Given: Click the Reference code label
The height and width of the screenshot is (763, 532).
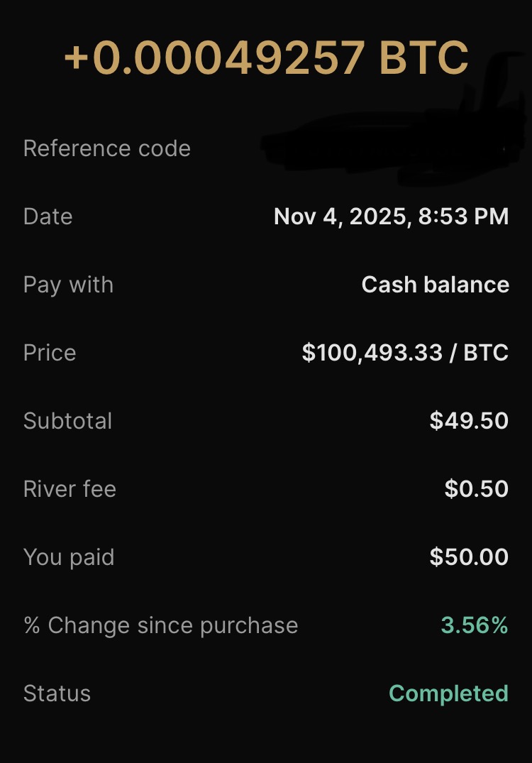Looking at the screenshot, I should tap(107, 148).
